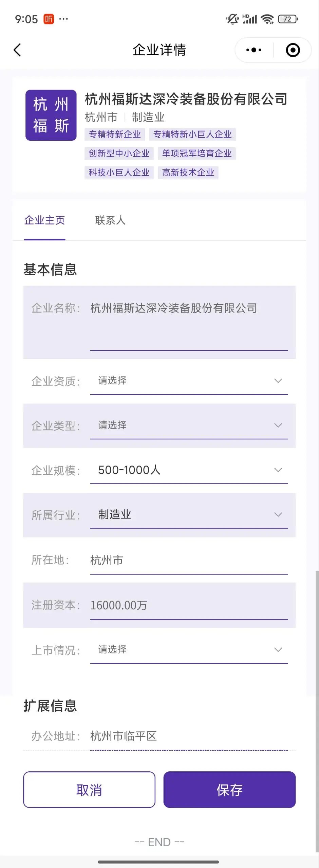Tap the back arrow icon
319x868 pixels.
click(18, 50)
